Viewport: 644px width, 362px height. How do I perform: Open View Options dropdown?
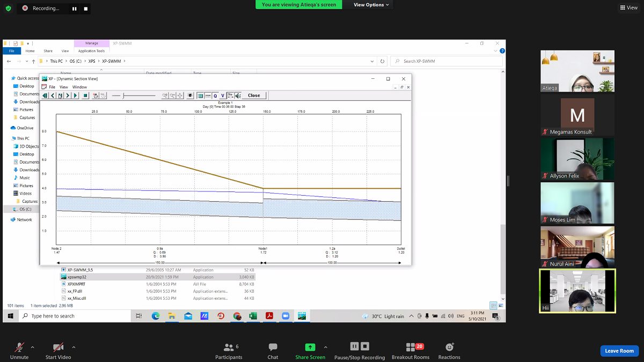(371, 5)
